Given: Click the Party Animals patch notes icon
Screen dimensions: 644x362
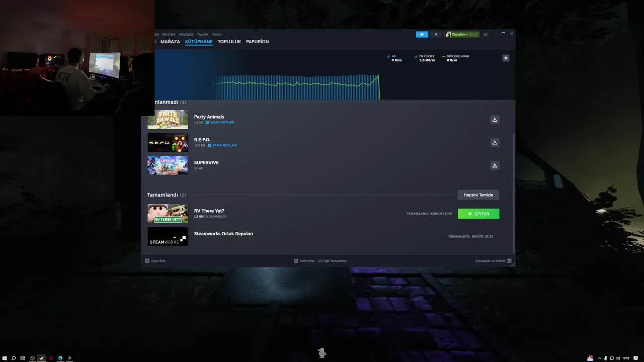Looking at the screenshot, I should tap(207, 122).
